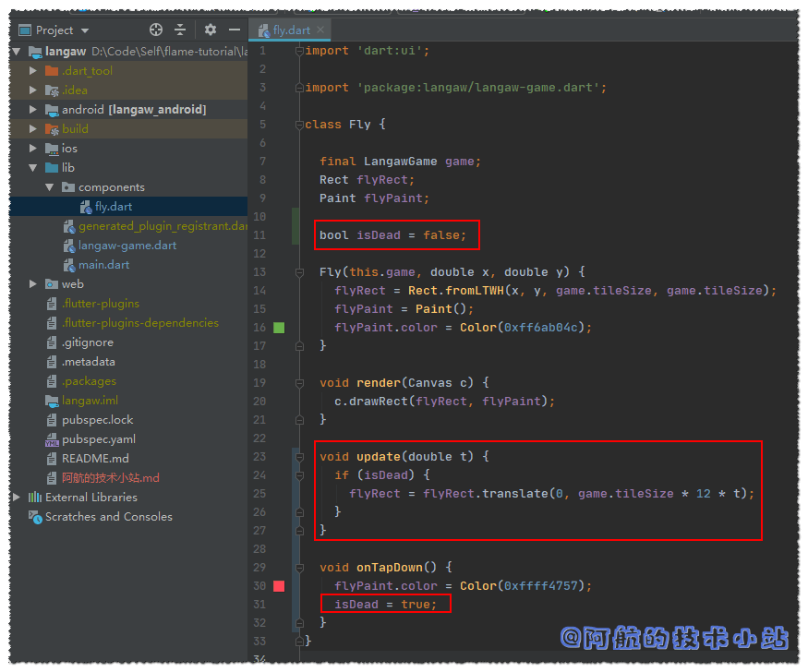Select pubspec.yaml in the project tree
The image size is (808, 672).
(98, 439)
